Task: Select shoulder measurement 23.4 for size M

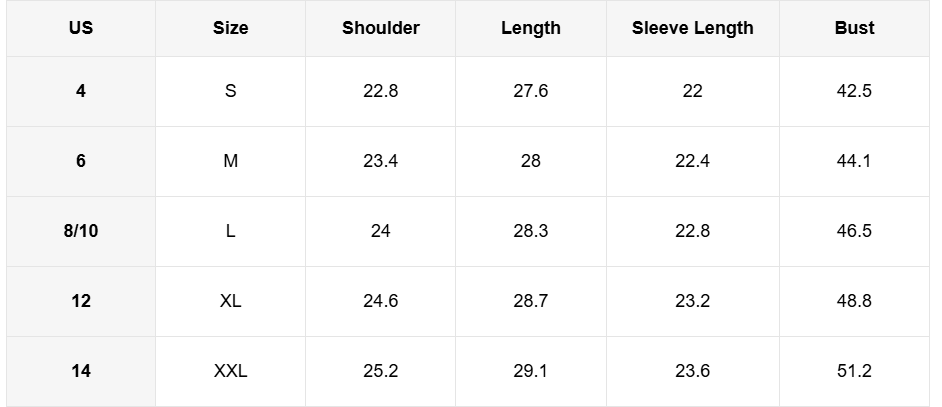Action: (380, 161)
